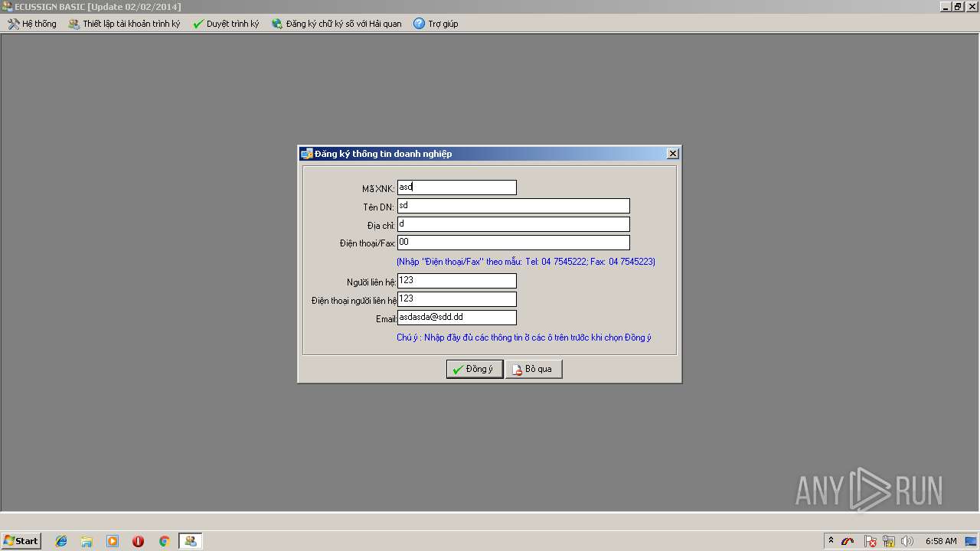Close the Đăng ký thông tin doanh nghiệp dialog

pyautogui.click(x=673, y=154)
